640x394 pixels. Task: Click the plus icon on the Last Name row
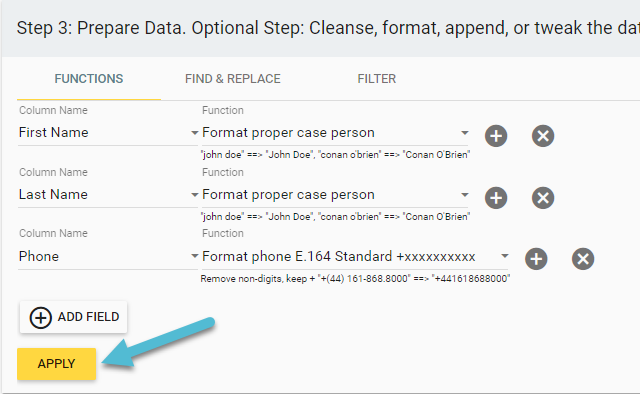click(496, 198)
